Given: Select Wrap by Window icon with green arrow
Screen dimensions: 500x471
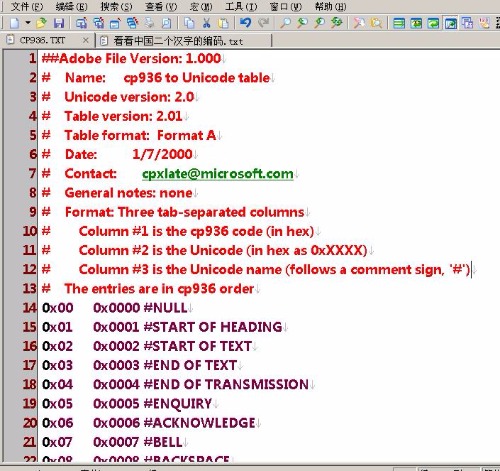Looking at the screenshot, I should pyautogui.click(x=433, y=23).
